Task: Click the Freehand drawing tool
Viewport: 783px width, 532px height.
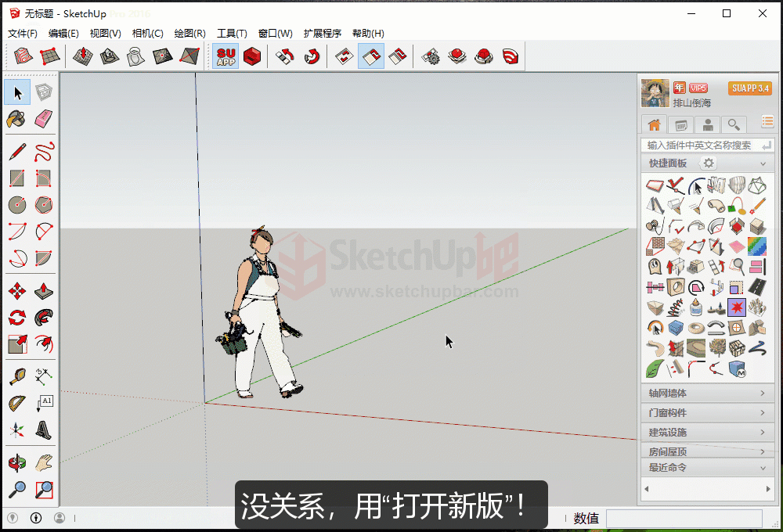Action: 44,152
